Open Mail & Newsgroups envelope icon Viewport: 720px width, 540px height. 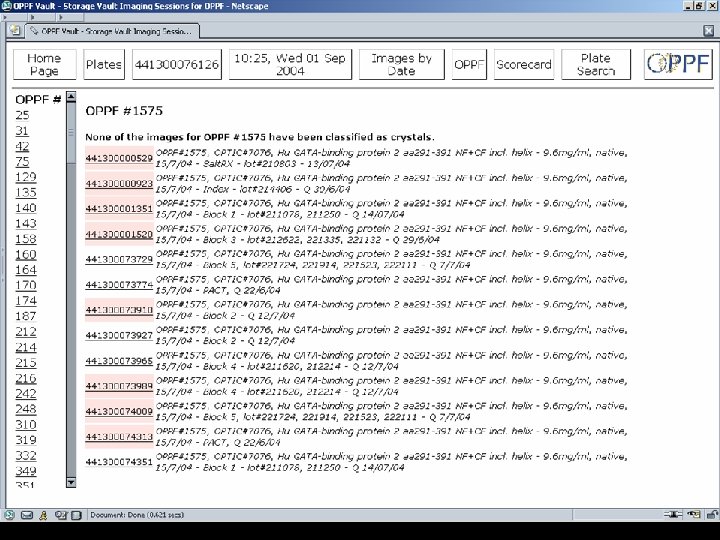[x=27, y=515]
